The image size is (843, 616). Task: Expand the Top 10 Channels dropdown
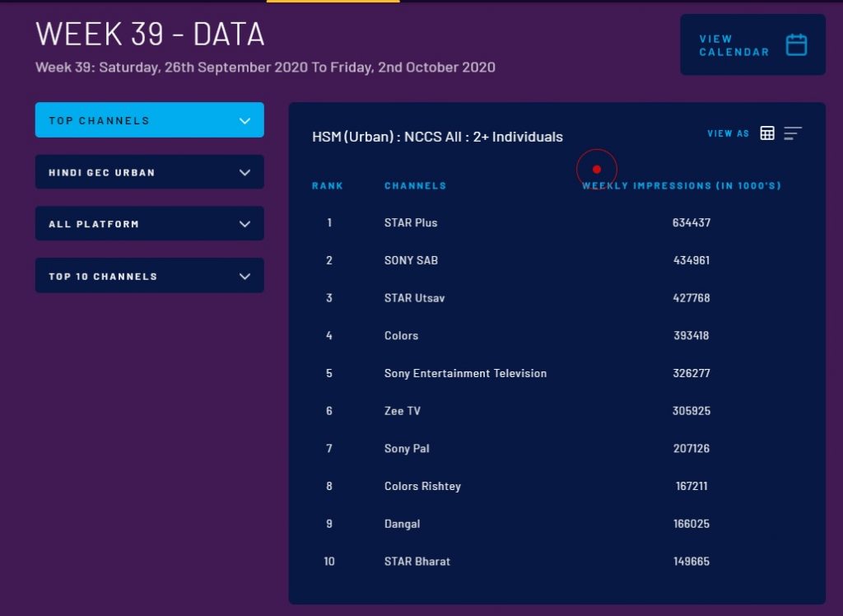click(x=149, y=276)
